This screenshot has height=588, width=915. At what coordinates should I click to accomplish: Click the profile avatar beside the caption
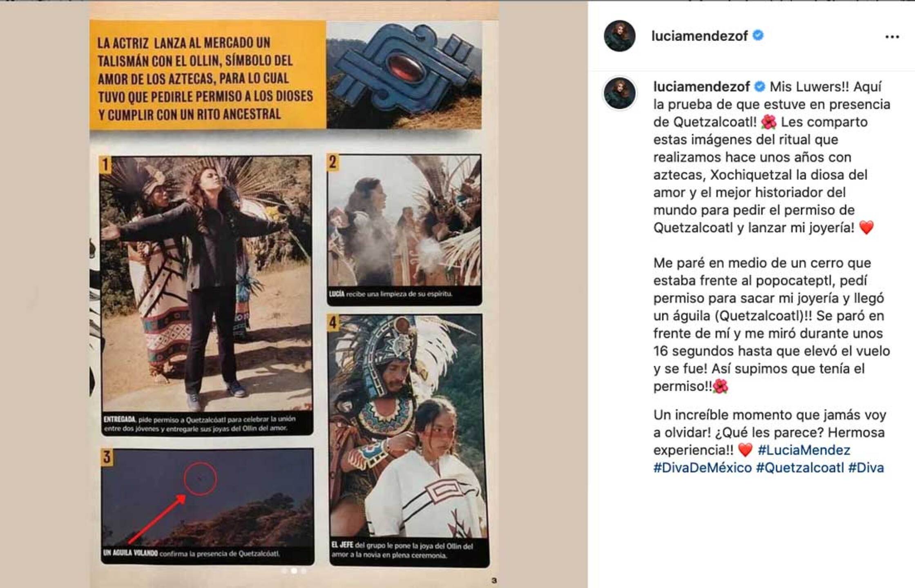(x=620, y=94)
